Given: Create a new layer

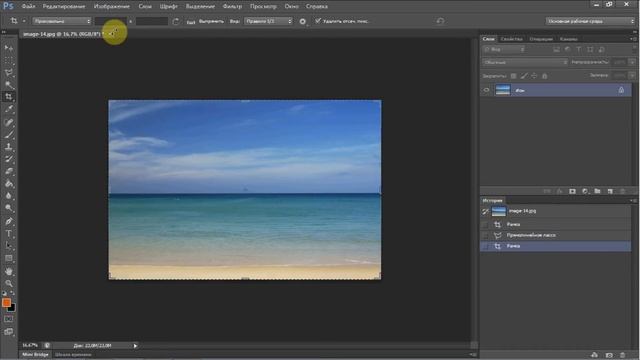Looking at the screenshot, I should tap(610, 191).
